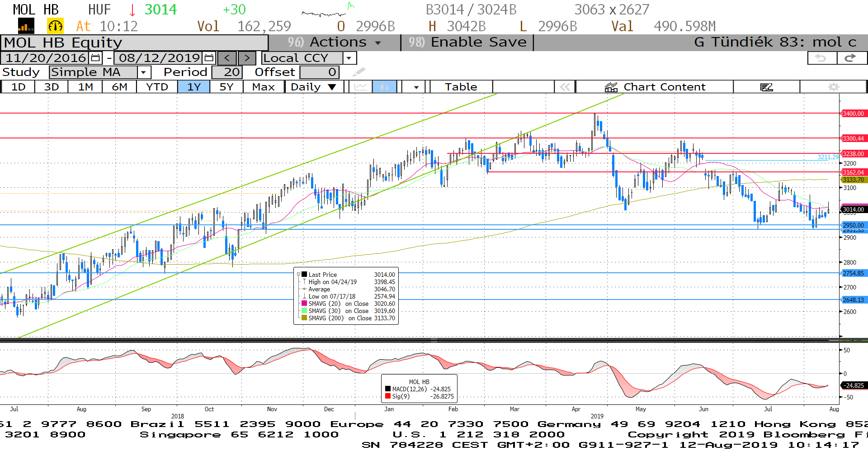Click the redo arrow button
Image resolution: width=868 pixels, height=470 pixels.
pyautogui.click(x=852, y=58)
